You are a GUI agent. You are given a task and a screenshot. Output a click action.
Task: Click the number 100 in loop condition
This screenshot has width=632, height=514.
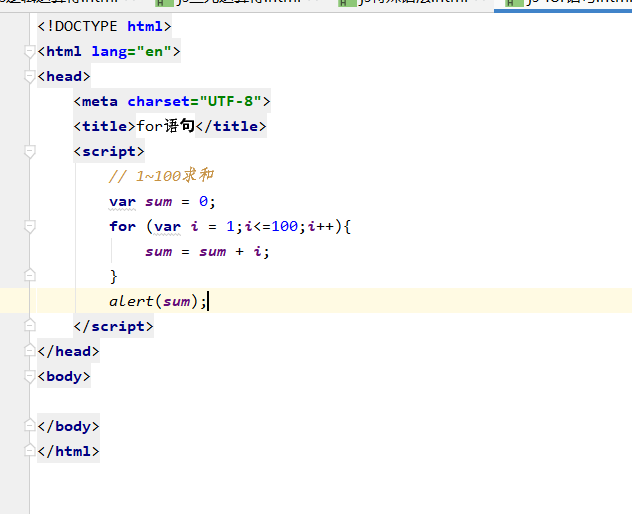[284, 226]
